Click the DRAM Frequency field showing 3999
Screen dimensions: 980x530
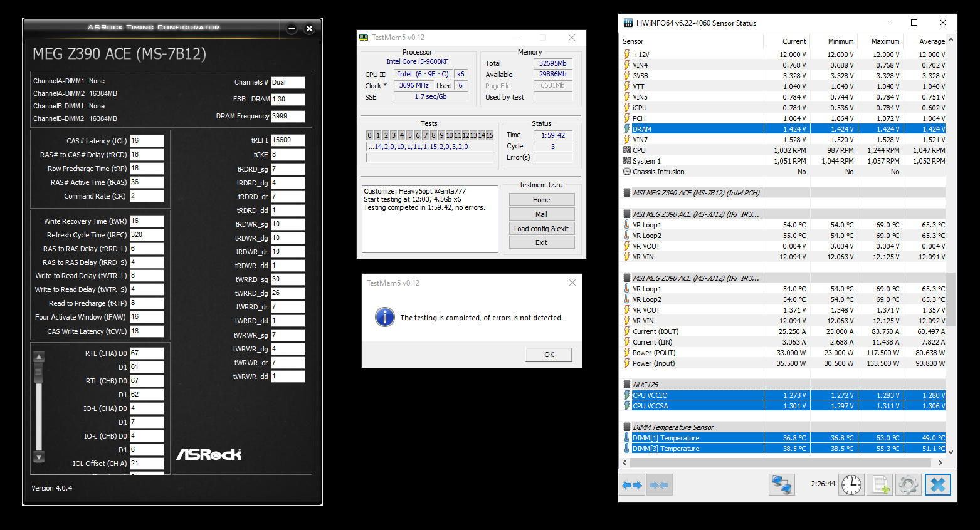[288, 116]
